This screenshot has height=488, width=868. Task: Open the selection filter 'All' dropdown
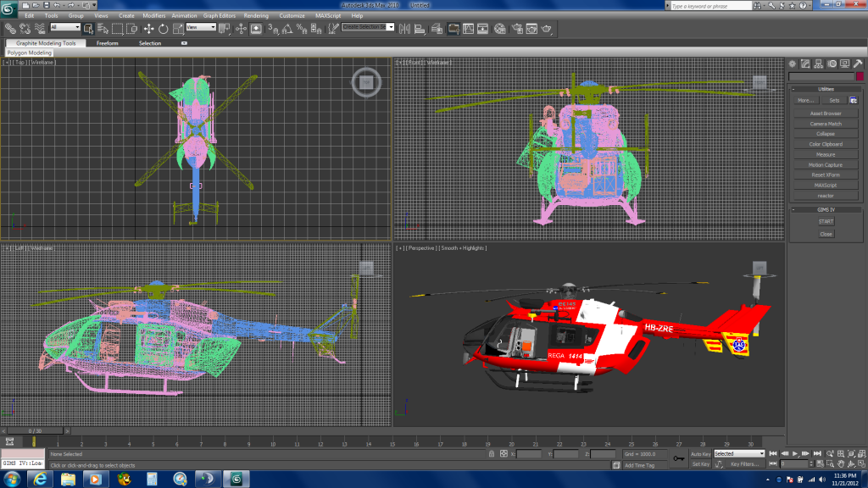click(x=64, y=27)
